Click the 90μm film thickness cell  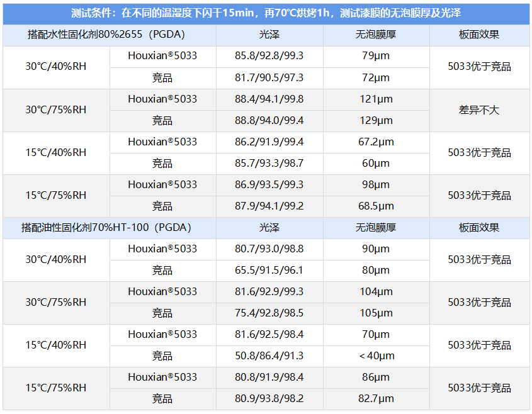[x=376, y=249]
